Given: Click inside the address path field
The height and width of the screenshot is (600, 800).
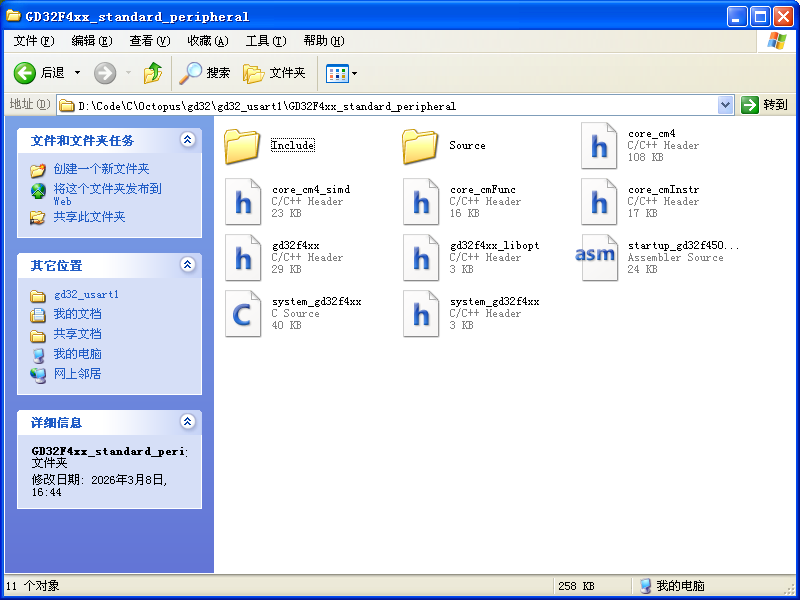Looking at the screenshot, I should click(x=400, y=105).
